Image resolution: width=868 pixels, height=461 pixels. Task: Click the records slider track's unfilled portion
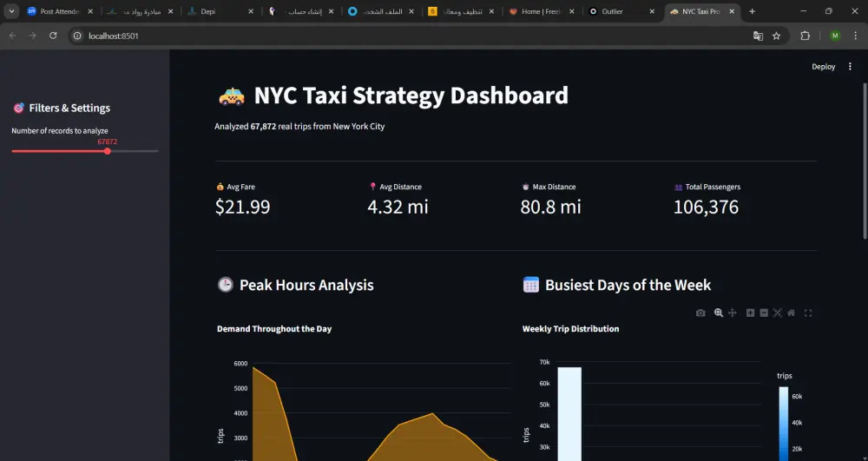point(135,151)
